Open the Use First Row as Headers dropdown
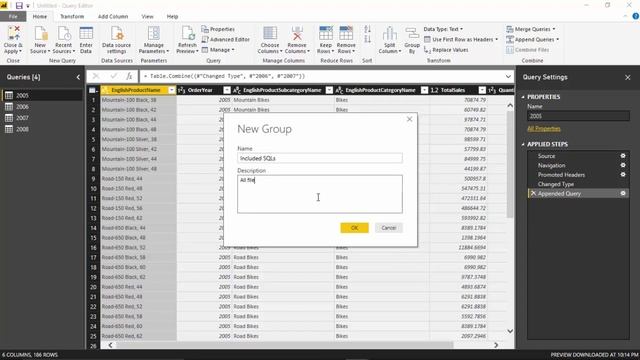Image resolution: width=640 pixels, height=360 pixels. pyautogui.click(x=461, y=39)
